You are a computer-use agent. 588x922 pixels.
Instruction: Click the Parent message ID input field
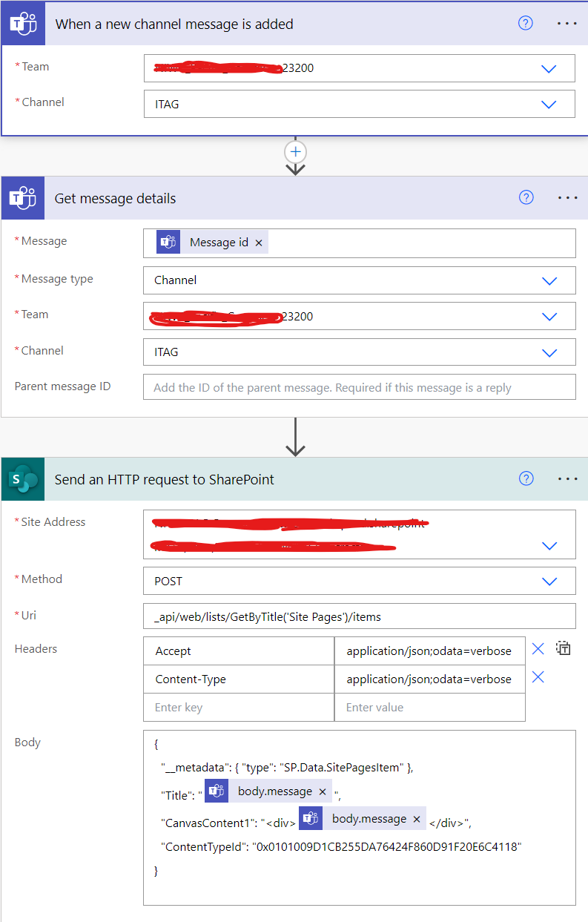(359, 386)
